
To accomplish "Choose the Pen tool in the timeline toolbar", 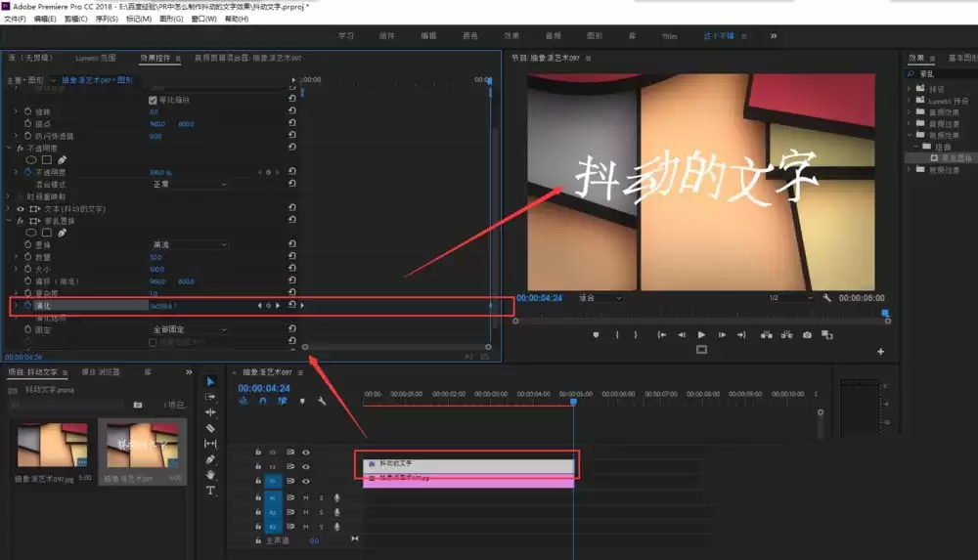I will click(x=210, y=459).
